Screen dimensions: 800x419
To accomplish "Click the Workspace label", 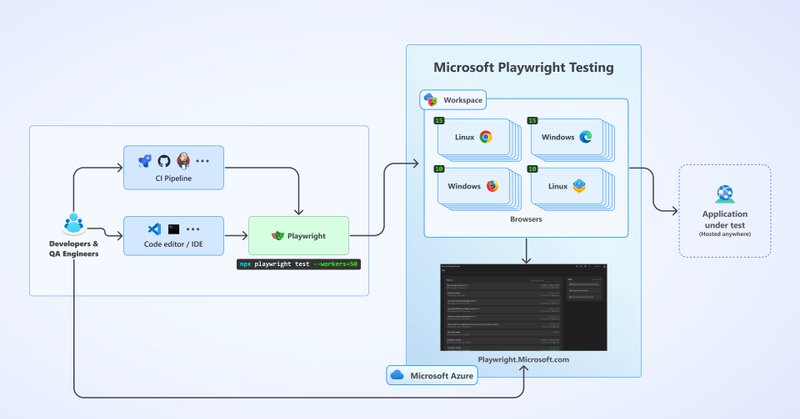I will [463, 100].
